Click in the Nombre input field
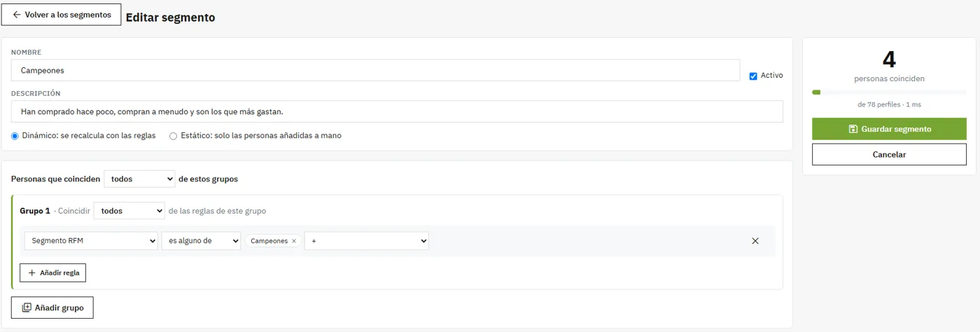980x332 pixels. 375,71
